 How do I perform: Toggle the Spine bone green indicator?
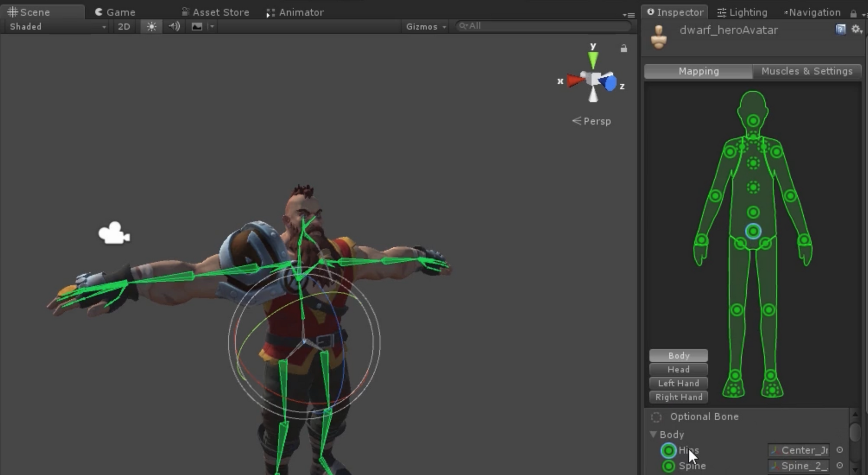coord(667,465)
